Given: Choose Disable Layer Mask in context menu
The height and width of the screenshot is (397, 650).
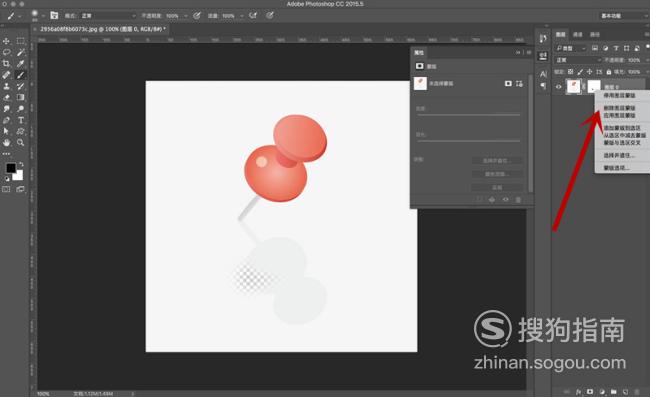Looking at the screenshot, I should (x=619, y=95).
